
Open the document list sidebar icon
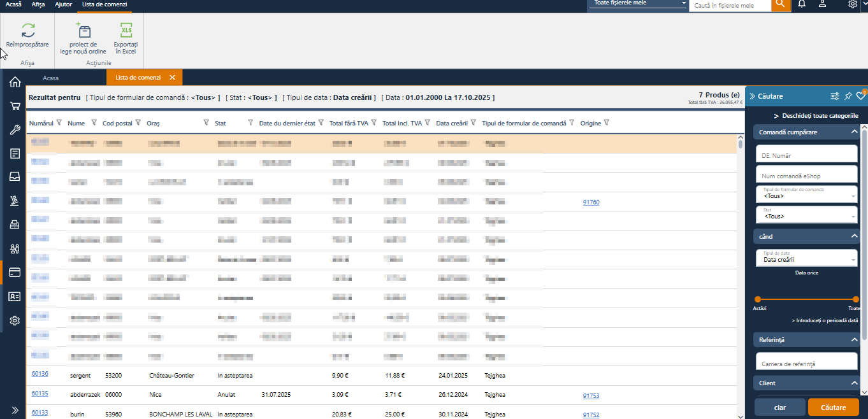click(x=15, y=153)
